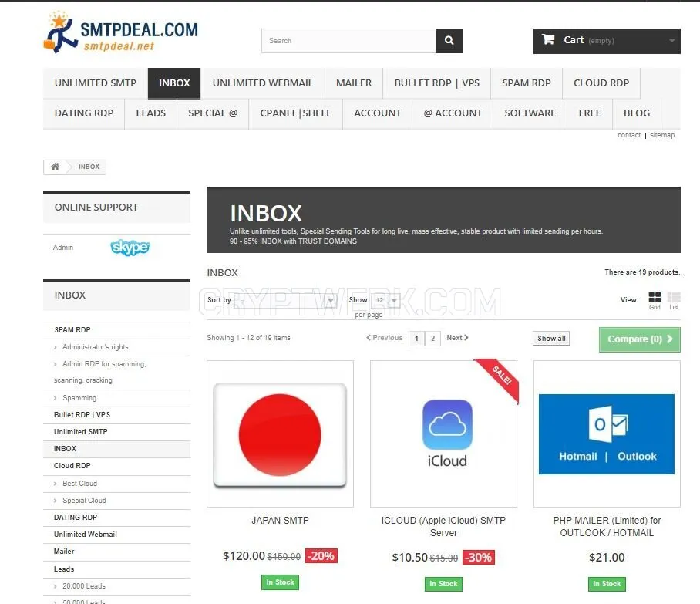Select the INBOX menu tab
Viewport: 700px width, 604px height.
pos(174,83)
